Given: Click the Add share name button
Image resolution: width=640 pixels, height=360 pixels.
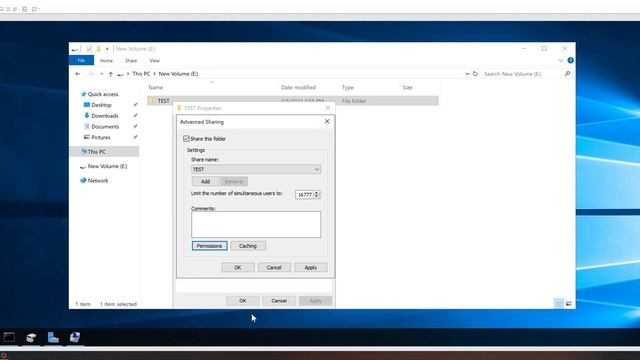Looking at the screenshot, I should tap(205, 181).
